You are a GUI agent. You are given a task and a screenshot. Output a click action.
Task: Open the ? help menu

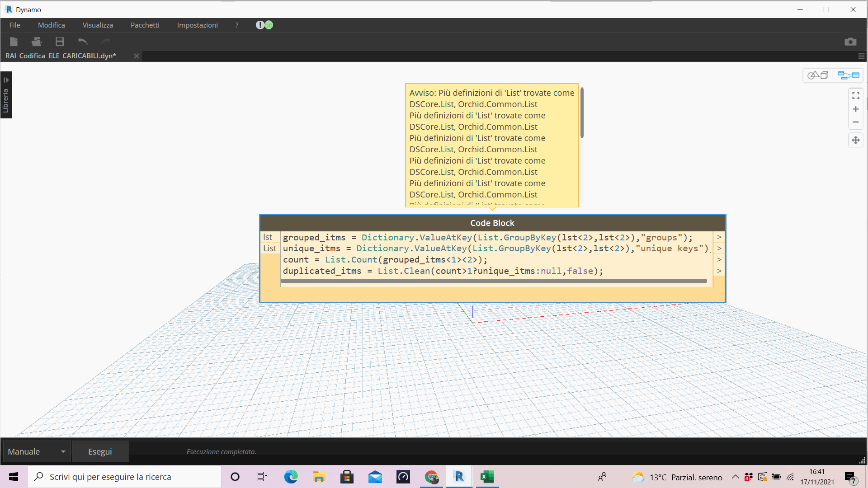(x=236, y=25)
